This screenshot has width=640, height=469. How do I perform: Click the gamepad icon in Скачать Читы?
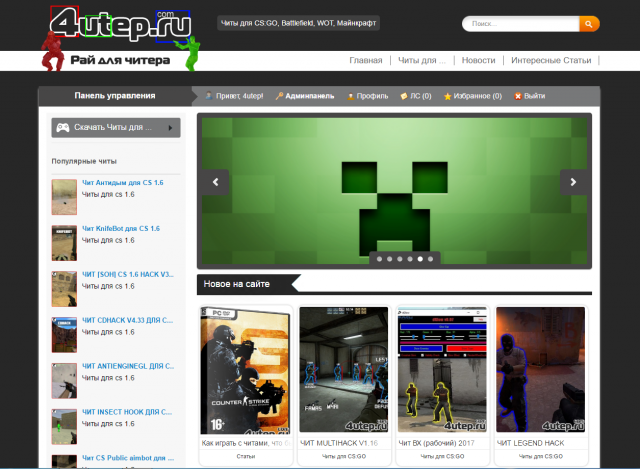[x=62, y=128]
